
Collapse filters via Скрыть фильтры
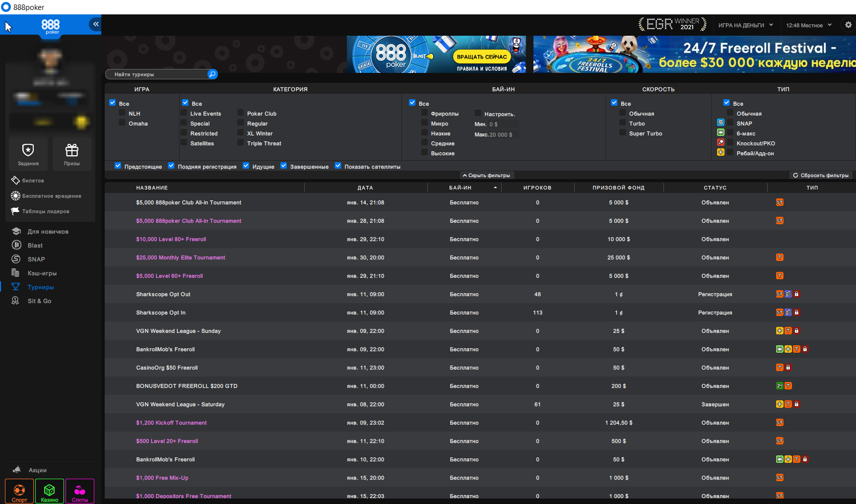click(x=486, y=175)
